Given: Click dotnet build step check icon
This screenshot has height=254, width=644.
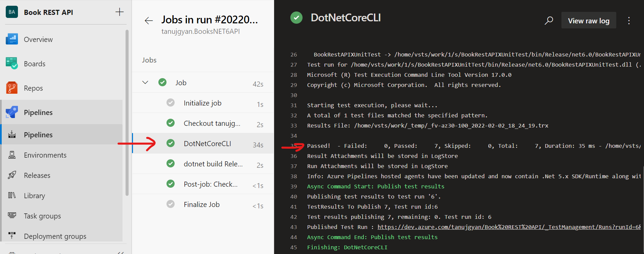Looking at the screenshot, I should pos(171,163).
